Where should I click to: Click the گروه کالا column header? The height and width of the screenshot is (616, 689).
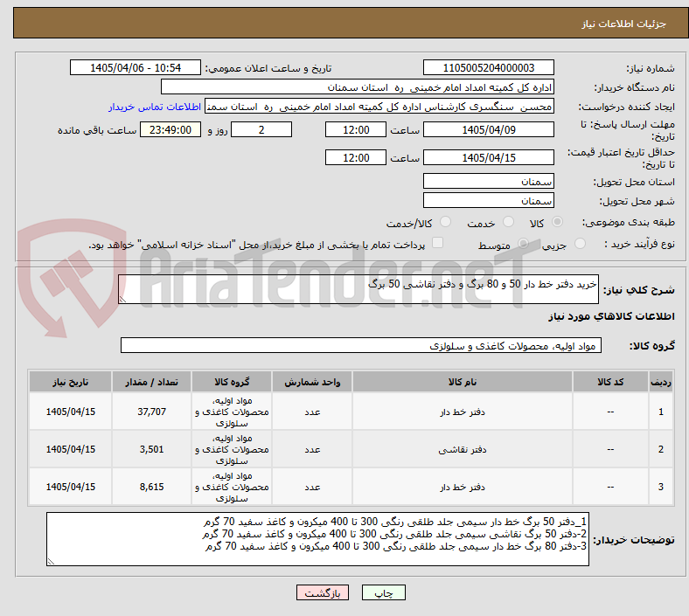(232, 382)
